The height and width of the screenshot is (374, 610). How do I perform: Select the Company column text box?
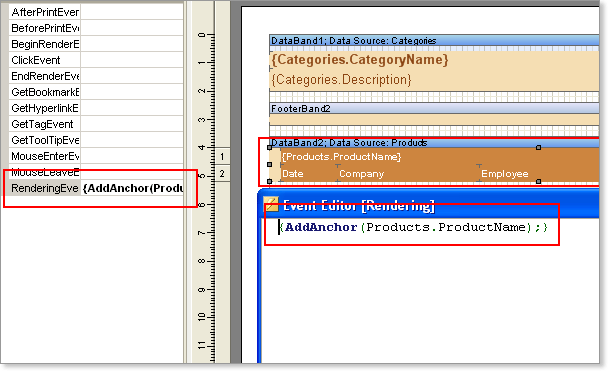pos(408,174)
